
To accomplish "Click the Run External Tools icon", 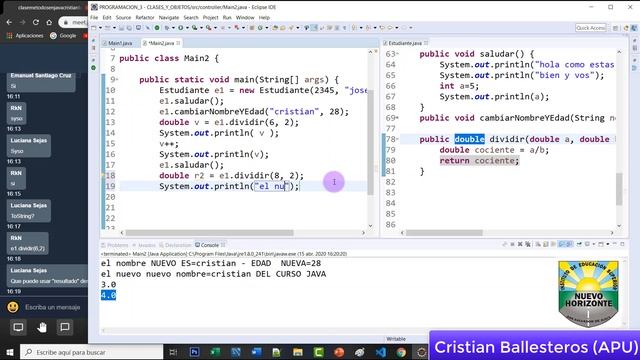I will point(208,28).
